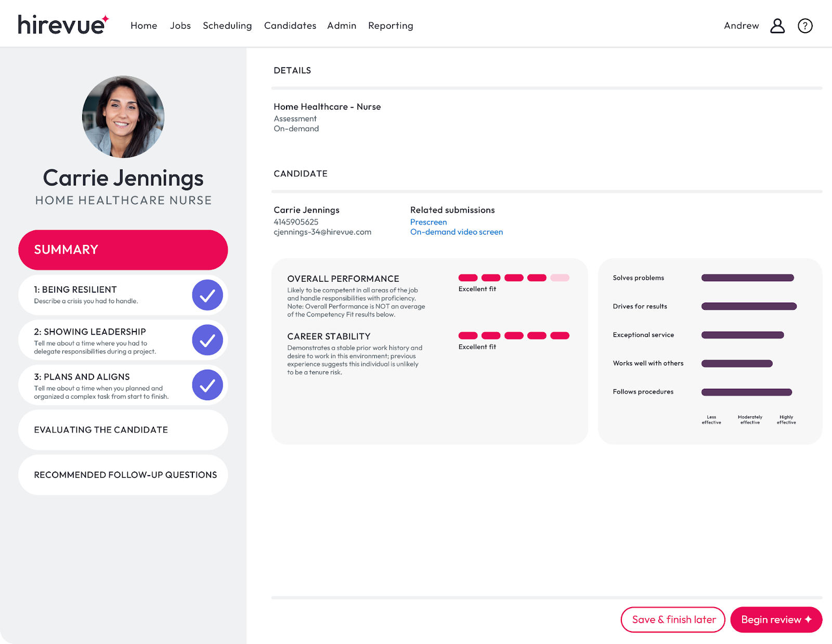Click the Career Stability fit rating bar

pyautogui.click(x=514, y=335)
